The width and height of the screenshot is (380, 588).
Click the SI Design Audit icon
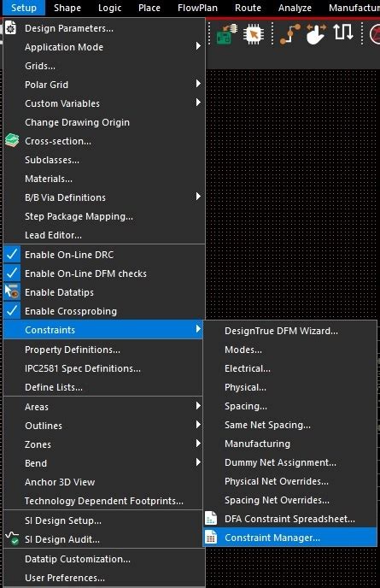pos(12,538)
